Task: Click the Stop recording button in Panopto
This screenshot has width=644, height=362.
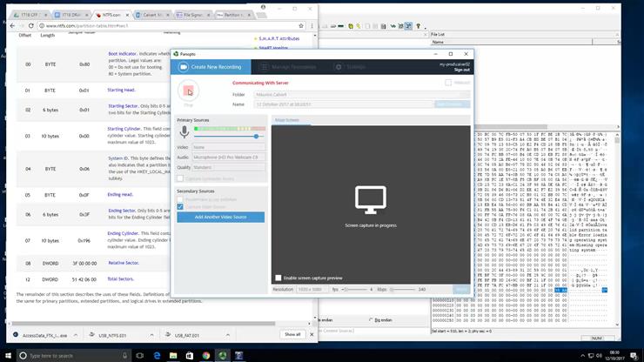Action: 189,90
